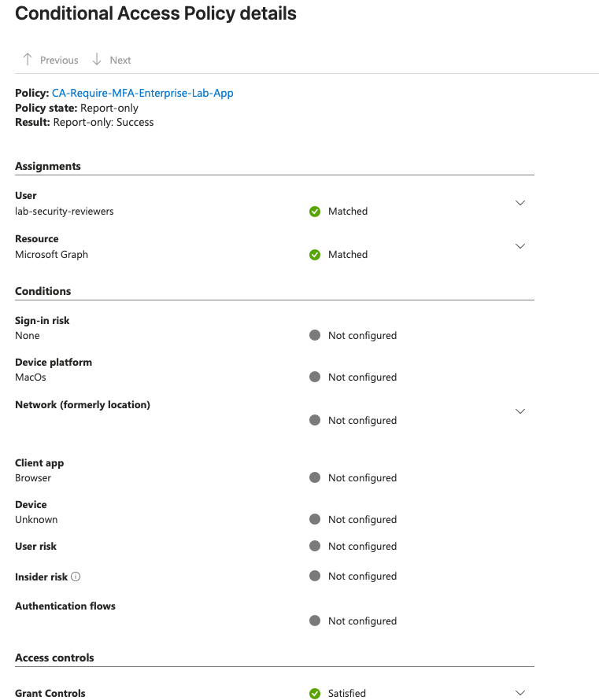Viewport: 599px width, 700px height.
Task: Expand the Network (formerly location) chevron
Action: click(x=520, y=411)
